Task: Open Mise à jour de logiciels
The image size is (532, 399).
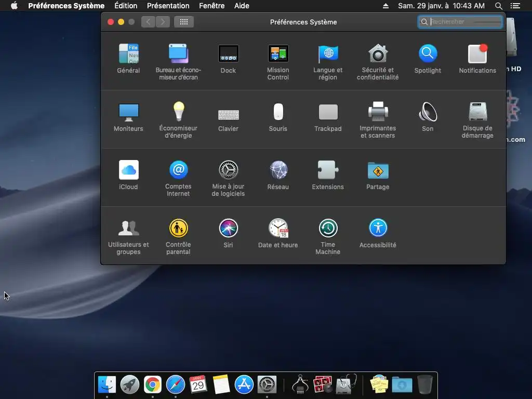Action: coord(228,179)
